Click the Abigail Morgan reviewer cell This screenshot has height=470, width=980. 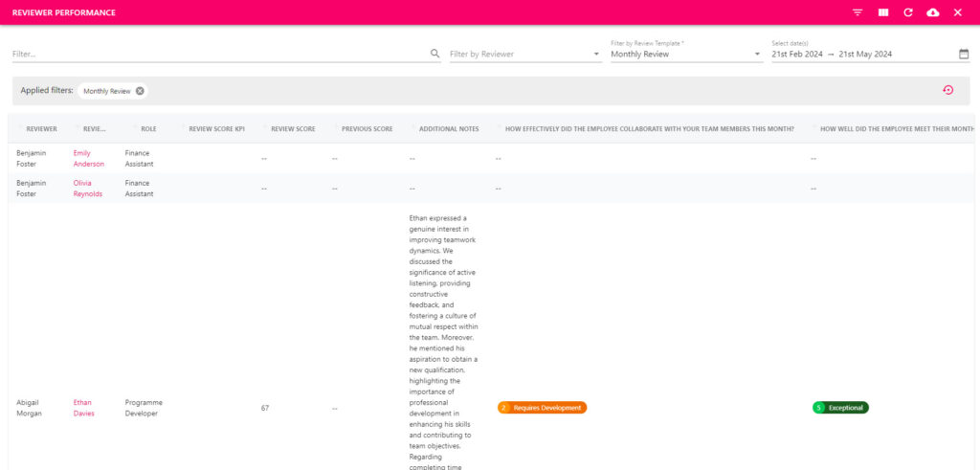pos(29,408)
